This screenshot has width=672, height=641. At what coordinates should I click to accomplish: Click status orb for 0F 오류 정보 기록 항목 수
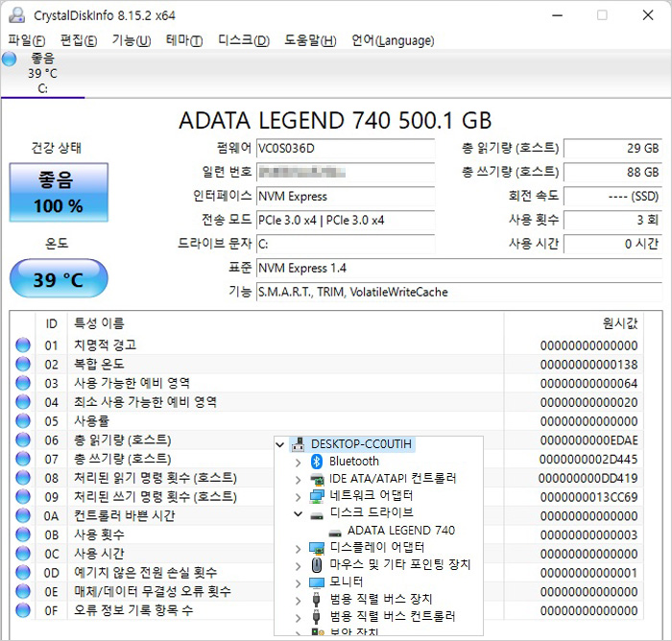tap(23, 610)
